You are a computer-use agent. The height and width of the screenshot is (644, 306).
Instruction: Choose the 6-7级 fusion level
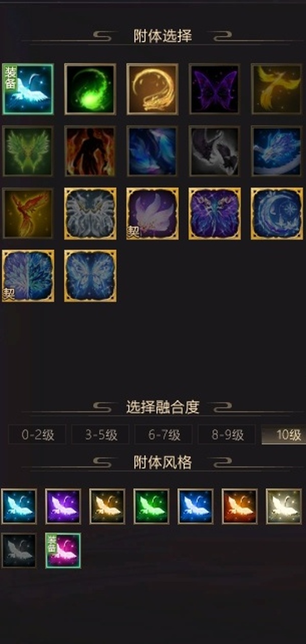tap(164, 435)
